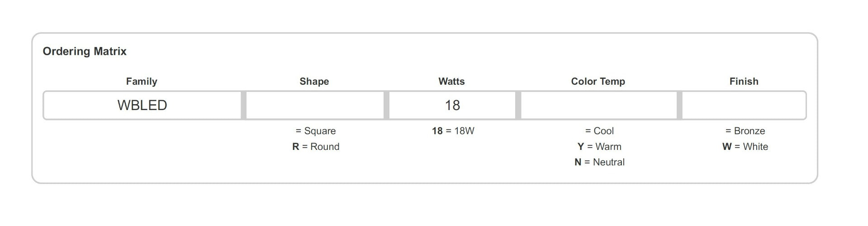Select the empty Shape code box

click(315, 105)
